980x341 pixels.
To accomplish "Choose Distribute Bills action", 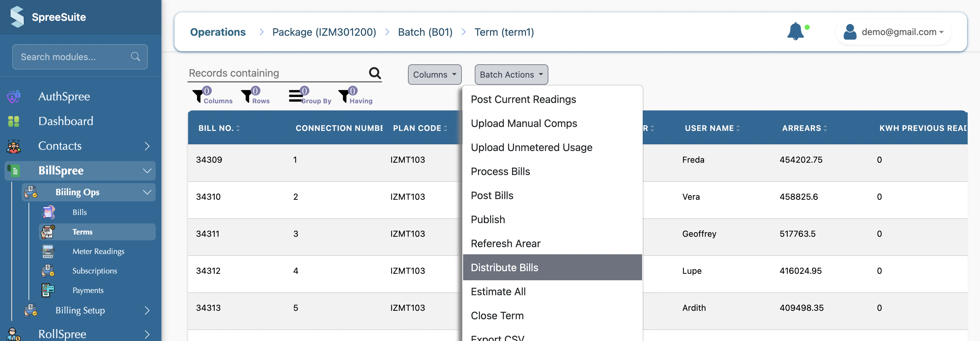I will (x=552, y=268).
